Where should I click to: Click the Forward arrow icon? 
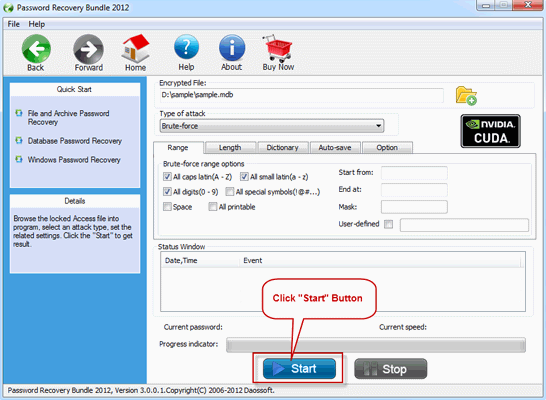[x=88, y=49]
